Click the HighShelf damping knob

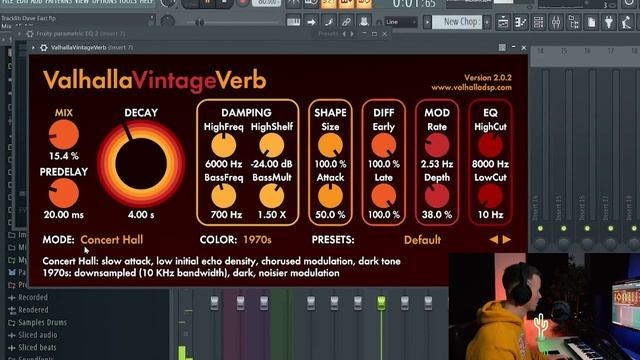pyautogui.click(x=271, y=145)
